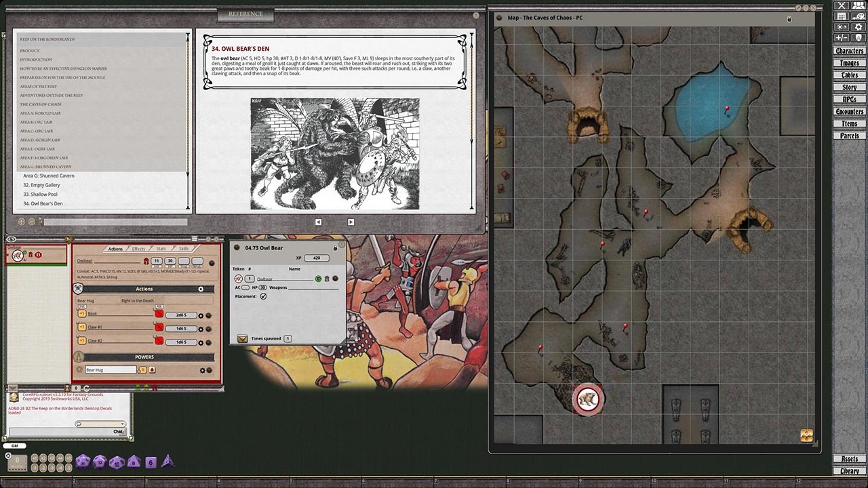Open the NPCs list from the sidebar
868x488 pixels.
coord(848,99)
